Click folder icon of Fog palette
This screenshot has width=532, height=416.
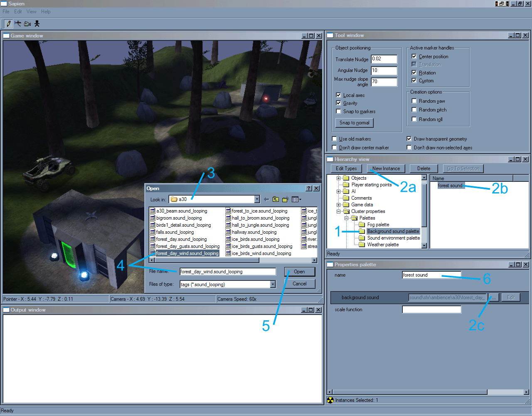(362, 225)
